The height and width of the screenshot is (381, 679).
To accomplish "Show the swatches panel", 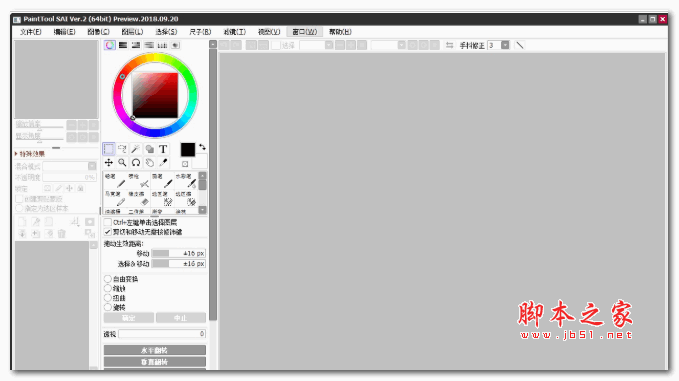I will [162, 45].
